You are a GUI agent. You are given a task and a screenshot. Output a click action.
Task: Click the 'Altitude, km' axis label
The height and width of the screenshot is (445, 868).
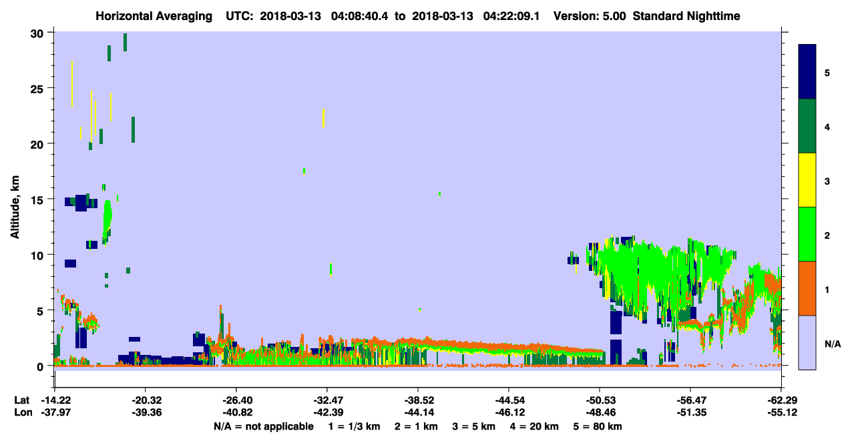pos(14,208)
